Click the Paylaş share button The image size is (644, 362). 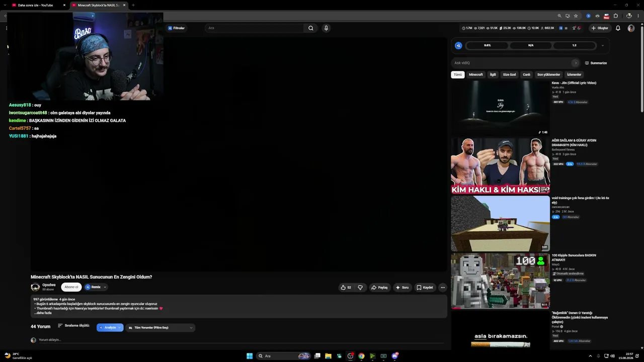pos(379,288)
